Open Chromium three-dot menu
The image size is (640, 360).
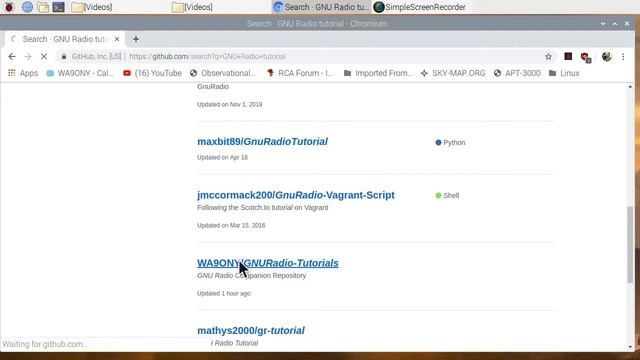pos(623,57)
